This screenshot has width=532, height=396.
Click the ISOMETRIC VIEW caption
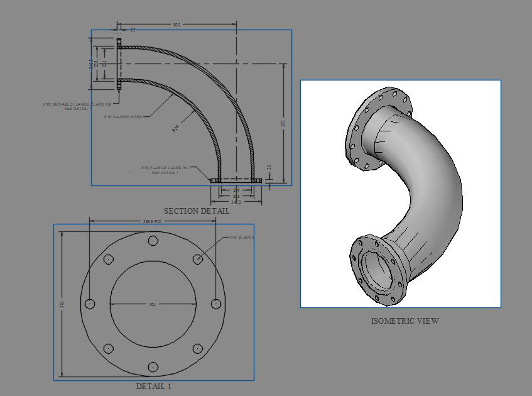point(404,321)
